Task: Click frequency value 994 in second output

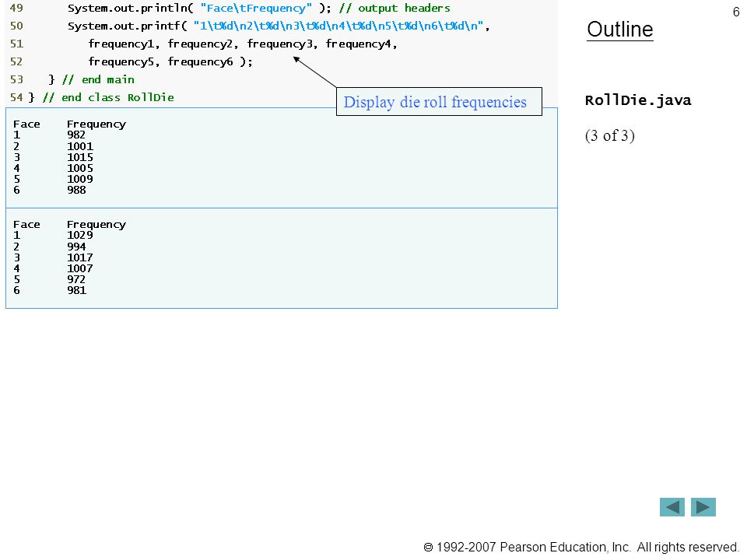Action: 76,247
